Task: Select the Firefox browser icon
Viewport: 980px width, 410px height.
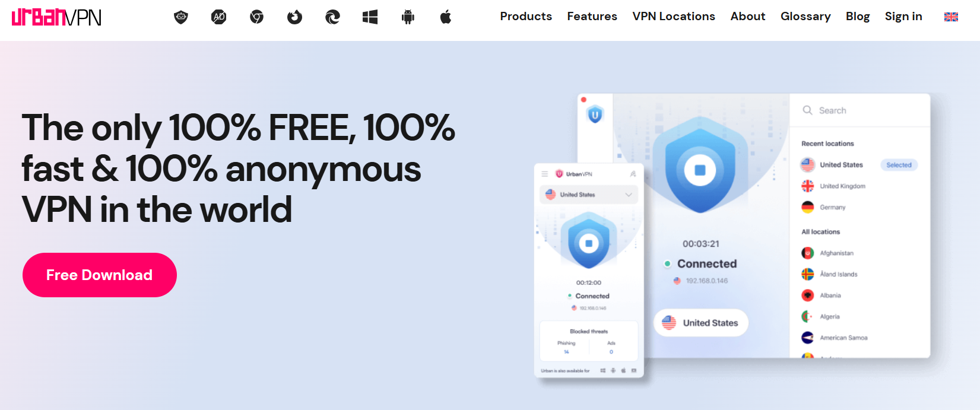Action: coord(294,17)
